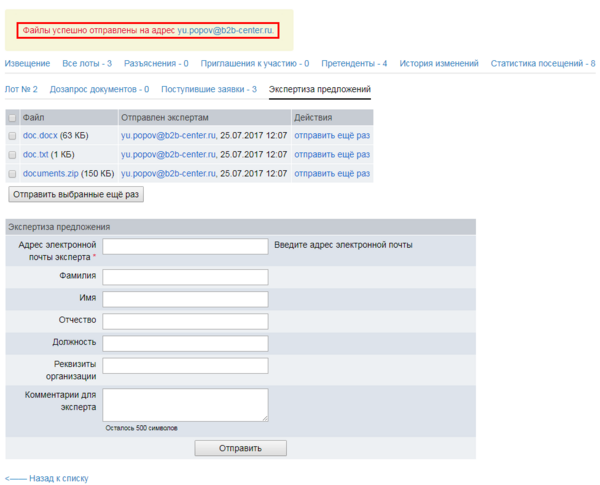
Task: Select the Должность input field
Action: click(x=185, y=343)
